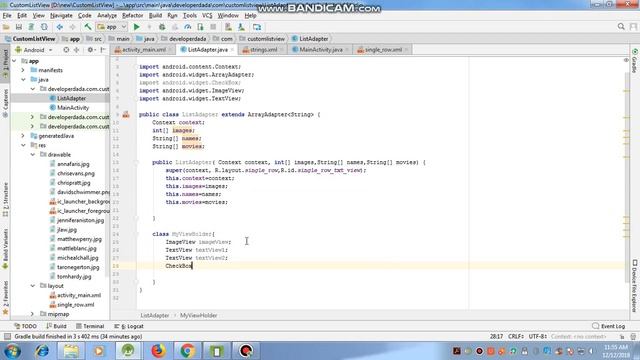Expand the manifests folder
This screenshot has width=640, height=360.
pos(23,70)
